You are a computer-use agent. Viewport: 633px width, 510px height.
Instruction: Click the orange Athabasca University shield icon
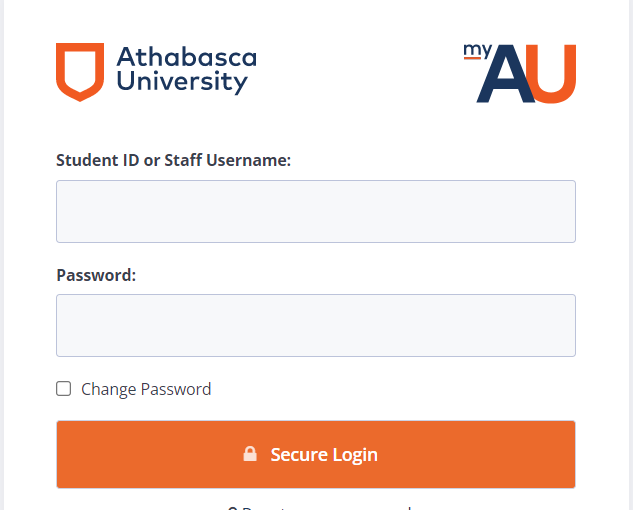(80, 71)
